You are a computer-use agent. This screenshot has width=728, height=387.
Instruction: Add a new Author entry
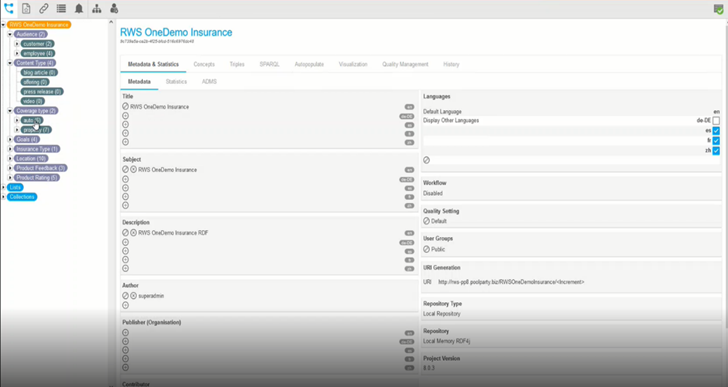tap(125, 305)
